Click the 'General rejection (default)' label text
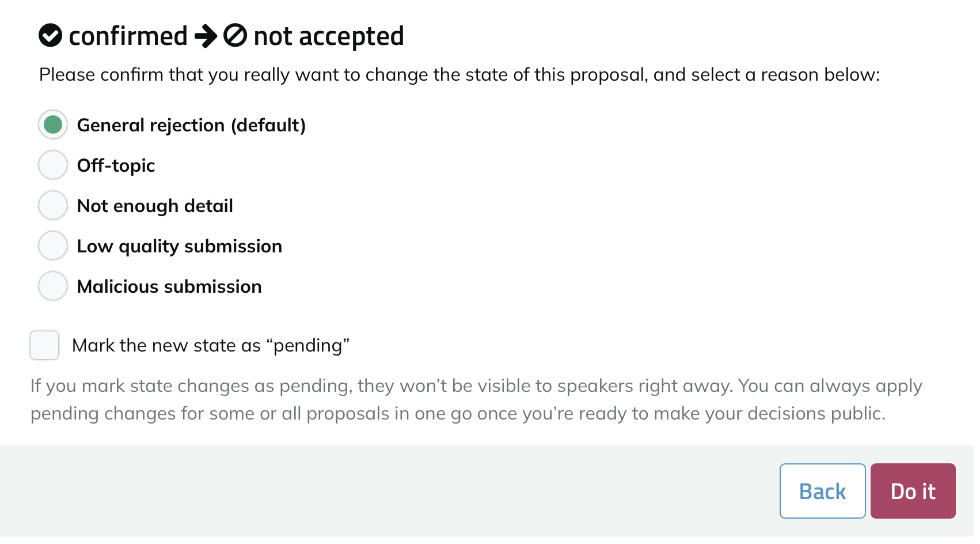 point(191,125)
